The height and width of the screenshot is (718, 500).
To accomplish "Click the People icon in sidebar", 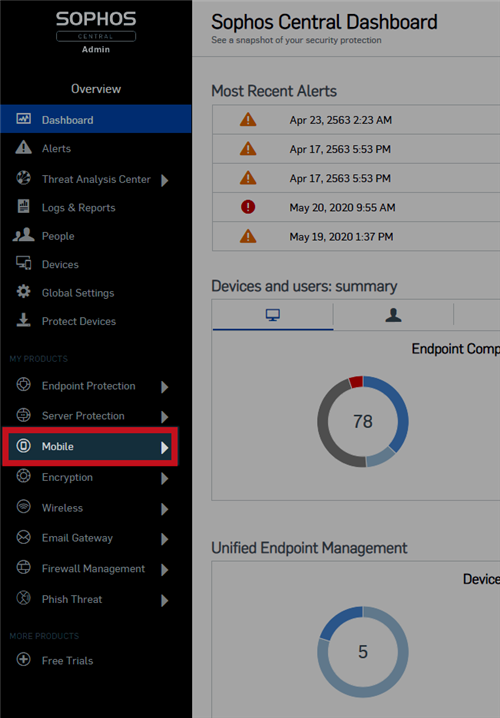I will click(23, 235).
